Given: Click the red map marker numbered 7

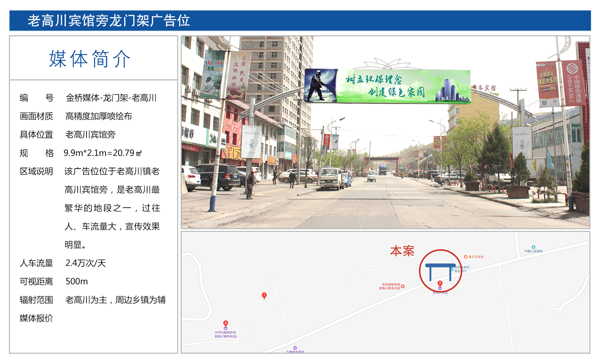Looking at the screenshot, I should tap(440, 283).
